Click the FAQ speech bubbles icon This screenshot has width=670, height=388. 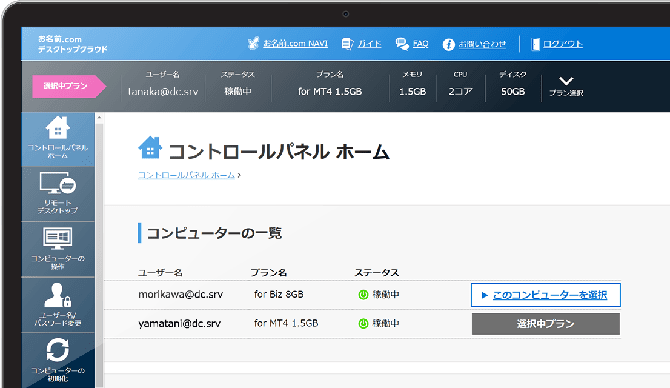(x=402, y=44)
